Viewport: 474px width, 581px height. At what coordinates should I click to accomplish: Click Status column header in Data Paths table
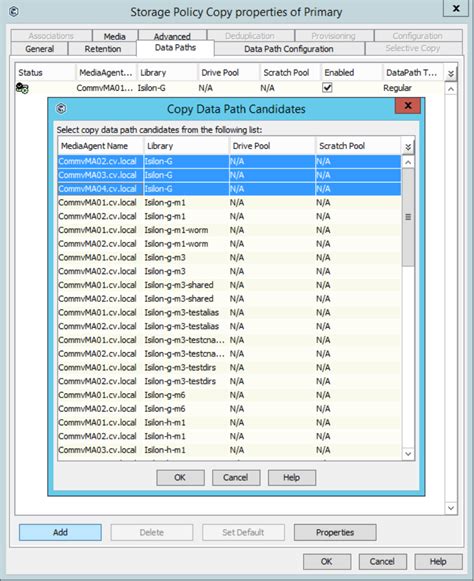(45, 73)
